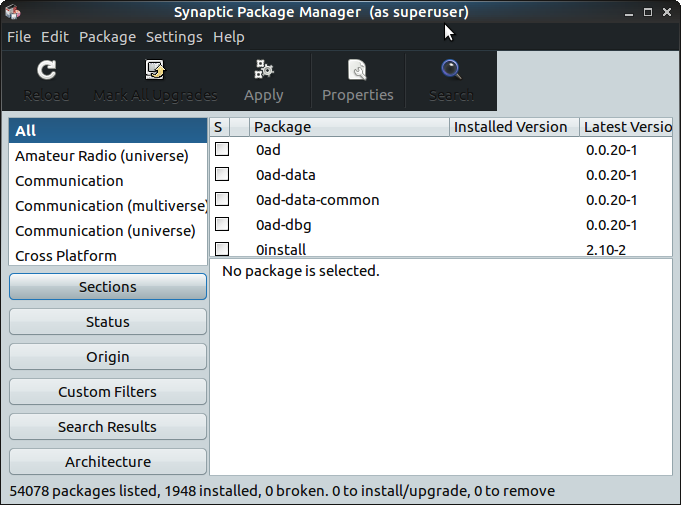Image resolution: width=681 pixels, height=505 pixels.
Task: Click the Mark All Upgrades icon
Action: (155, 70)
